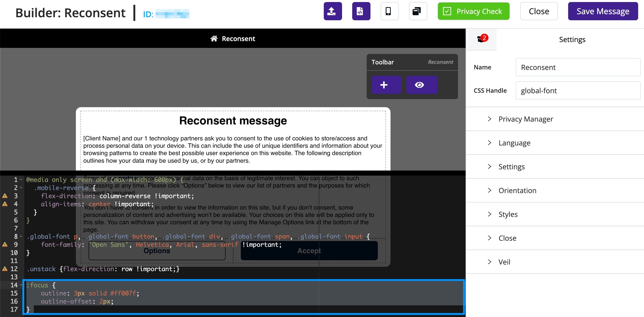Click line number 13 in the gutter
Screen dimensions: 644x317
14,277
